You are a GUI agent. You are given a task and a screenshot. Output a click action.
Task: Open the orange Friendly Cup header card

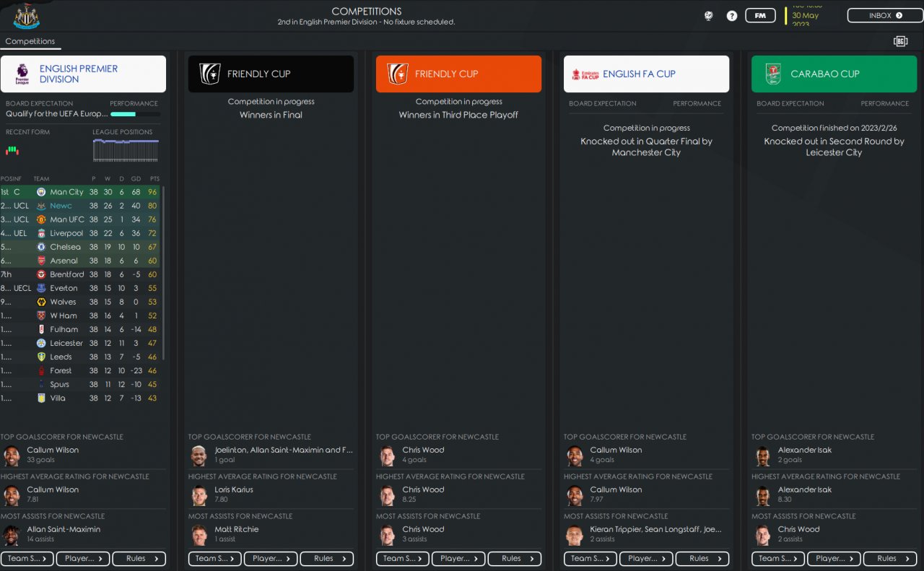click(458, 74)
